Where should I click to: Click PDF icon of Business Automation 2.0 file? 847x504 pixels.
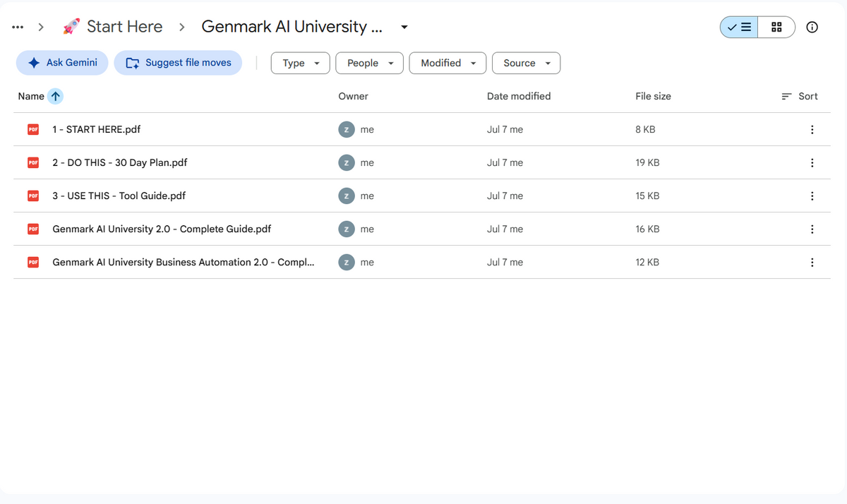[33, 263]
